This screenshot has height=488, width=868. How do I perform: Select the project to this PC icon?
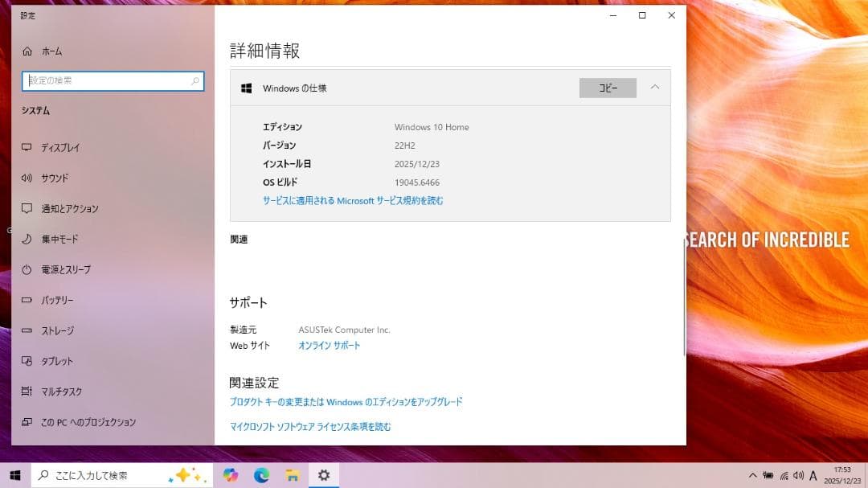click(x=27, y=422)
